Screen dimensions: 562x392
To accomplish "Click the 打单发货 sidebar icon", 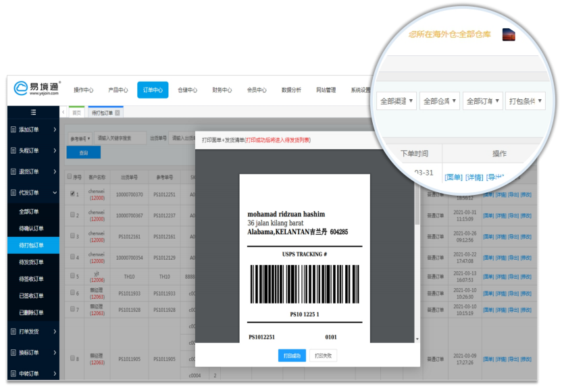I will 14,331.
